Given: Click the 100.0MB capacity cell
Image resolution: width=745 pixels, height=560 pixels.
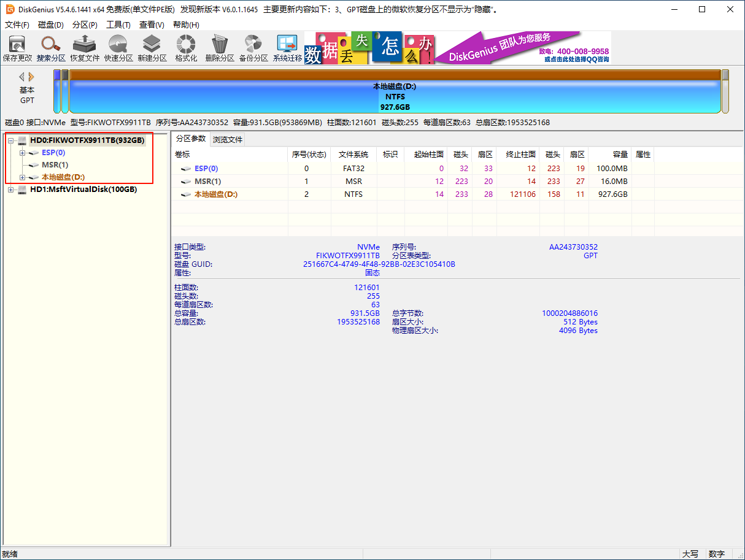Looking at the screenshot, I should [x=612, y=169].
